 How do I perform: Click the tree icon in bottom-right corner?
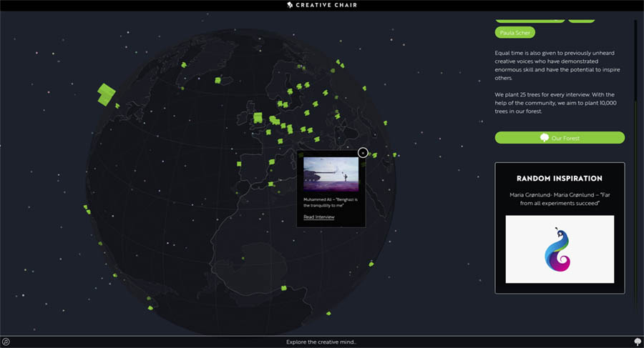[x=638, y=342]
